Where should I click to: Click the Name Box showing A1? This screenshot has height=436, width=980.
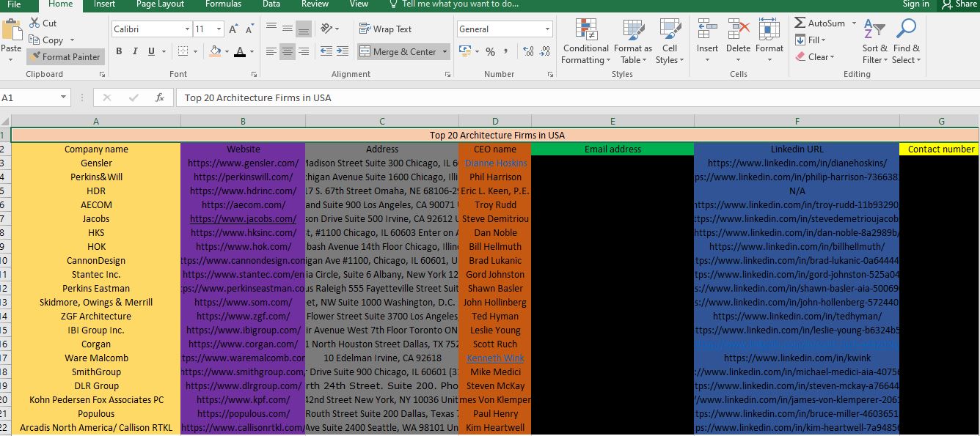[x=35, y=97]
